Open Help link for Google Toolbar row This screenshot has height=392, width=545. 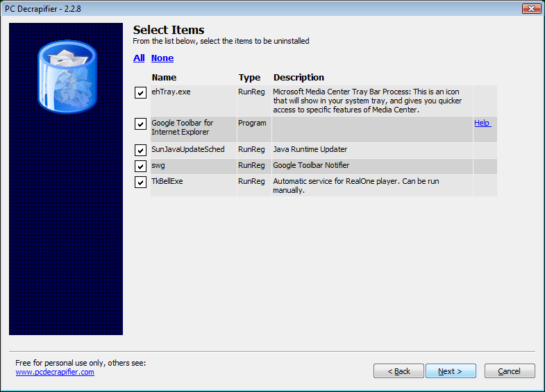point(483,123)
